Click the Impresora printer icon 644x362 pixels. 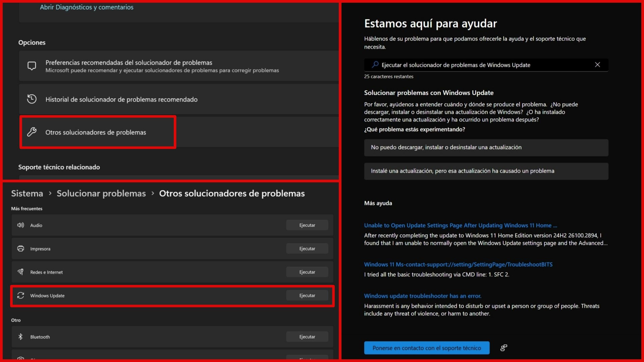(20, 249)
